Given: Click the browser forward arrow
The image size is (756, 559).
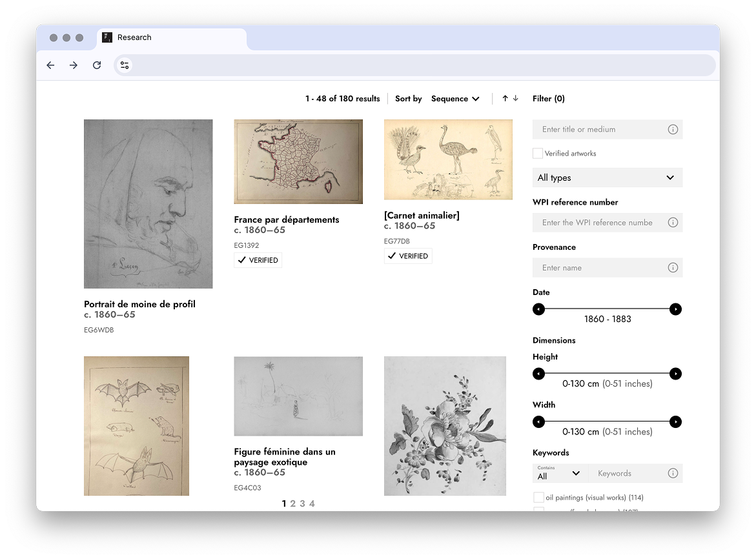Looking at the screenshot, I should point(74,65).
